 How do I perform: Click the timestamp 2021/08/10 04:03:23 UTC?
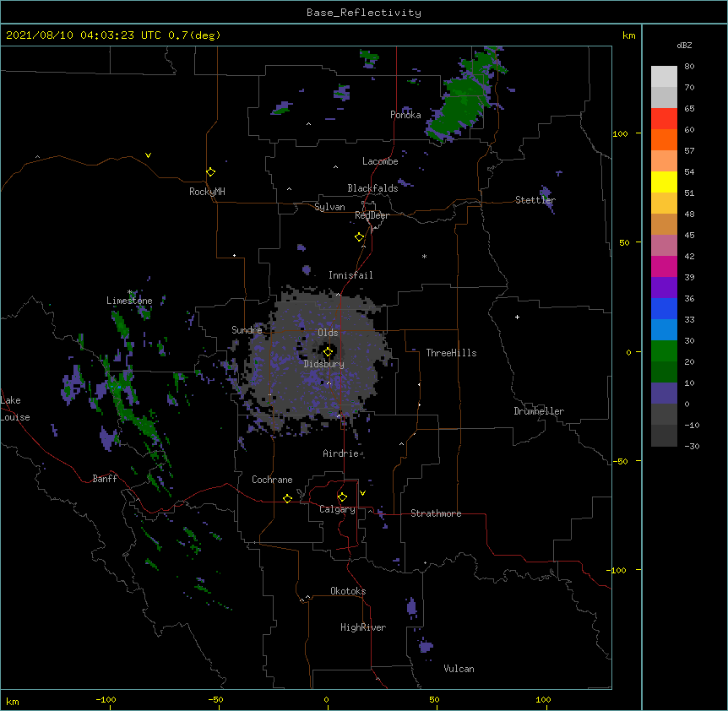(x=84, y=35)
